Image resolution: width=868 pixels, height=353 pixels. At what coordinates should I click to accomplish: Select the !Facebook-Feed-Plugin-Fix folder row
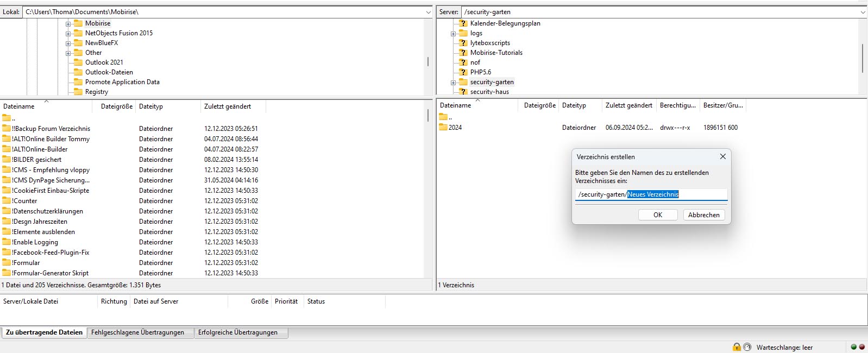click(x=212, y=253)
